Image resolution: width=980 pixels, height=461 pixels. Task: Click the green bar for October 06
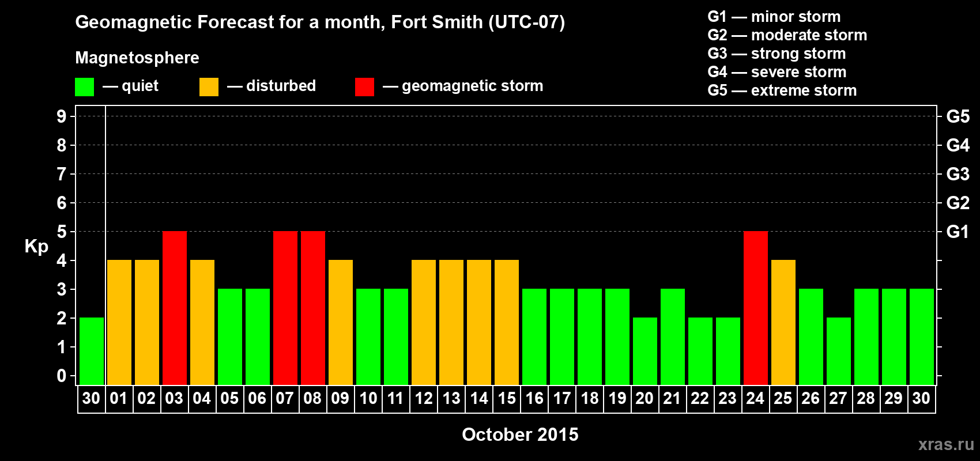(258, 337)
